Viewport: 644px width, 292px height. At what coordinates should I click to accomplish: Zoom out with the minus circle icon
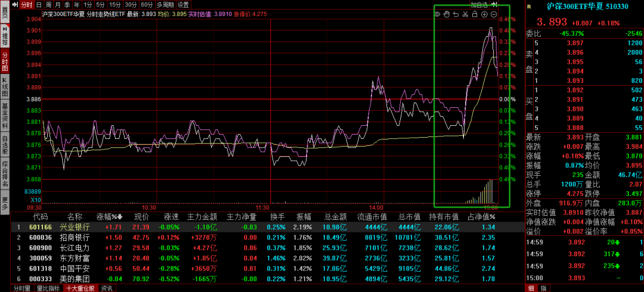click(494, 14)
